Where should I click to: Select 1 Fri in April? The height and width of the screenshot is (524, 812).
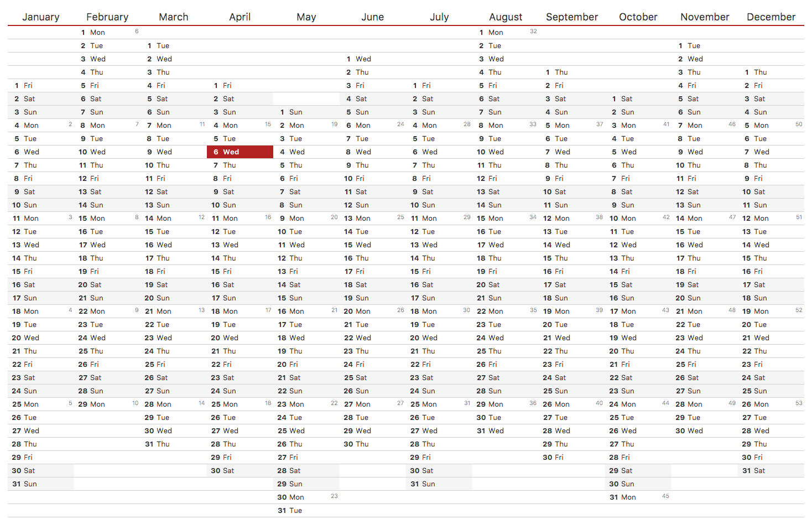(x=240, y=85)
